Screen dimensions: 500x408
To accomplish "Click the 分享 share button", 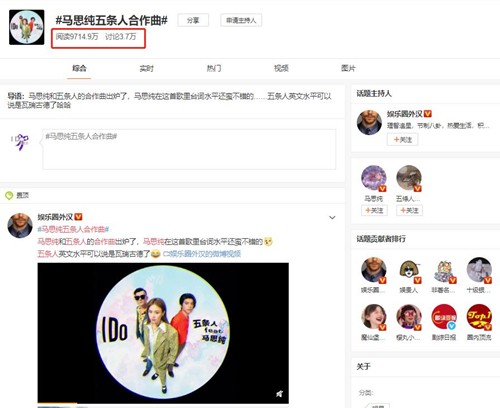I will tap(193, 20).
